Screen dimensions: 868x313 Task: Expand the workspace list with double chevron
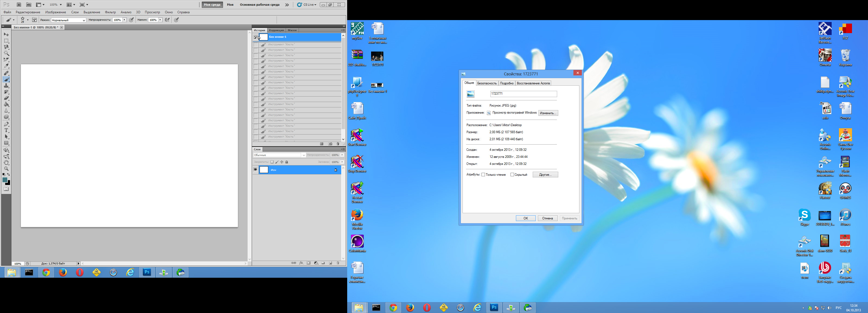[x=287, y=5]
